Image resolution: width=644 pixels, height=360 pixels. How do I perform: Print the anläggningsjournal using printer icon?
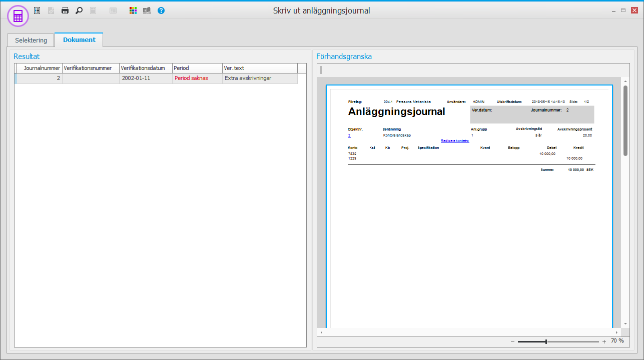click(65, 10)
